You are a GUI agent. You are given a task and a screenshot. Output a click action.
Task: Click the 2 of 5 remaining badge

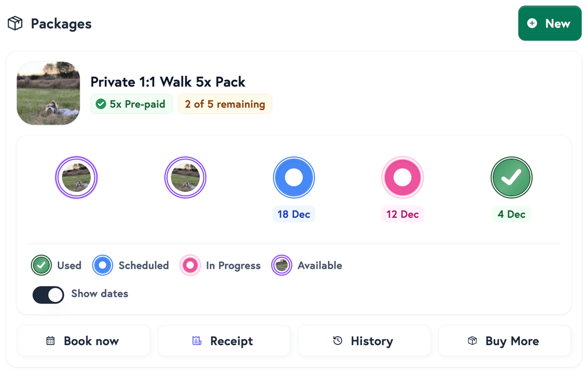[225, 104]
